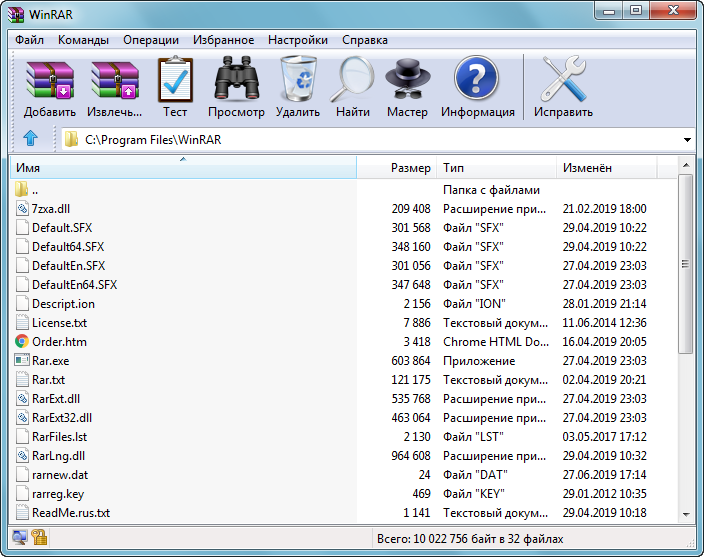Click date 21.02.2019 18:00

click(x=604, y=209)
